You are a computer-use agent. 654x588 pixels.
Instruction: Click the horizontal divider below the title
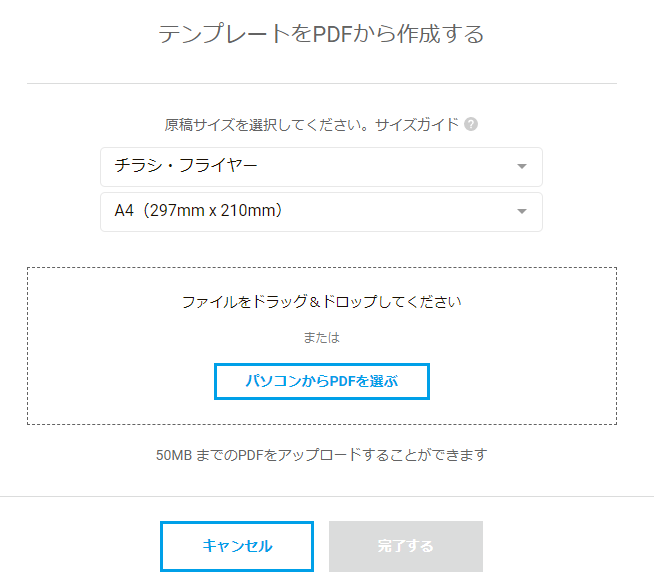(322, 83)
